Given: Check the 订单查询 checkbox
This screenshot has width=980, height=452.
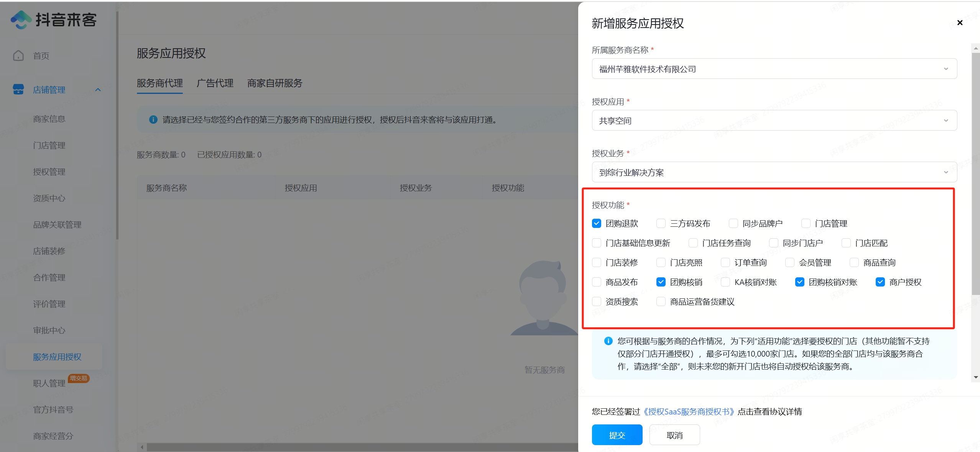Looking at the screenshot, I should click(x=725, y=262).
